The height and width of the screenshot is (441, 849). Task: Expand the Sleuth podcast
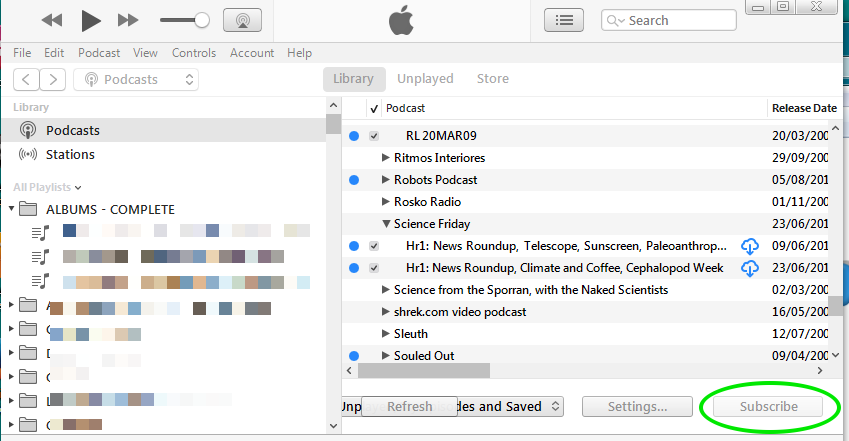tap(386, 333)
